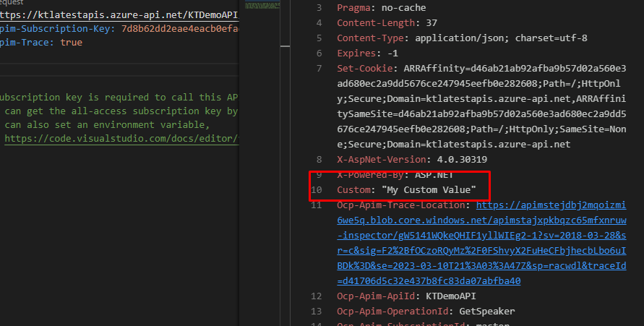The height and width of the screenshot is (326, 644).
Task: Click the Send Request code lens text
Action: point(12,3)
